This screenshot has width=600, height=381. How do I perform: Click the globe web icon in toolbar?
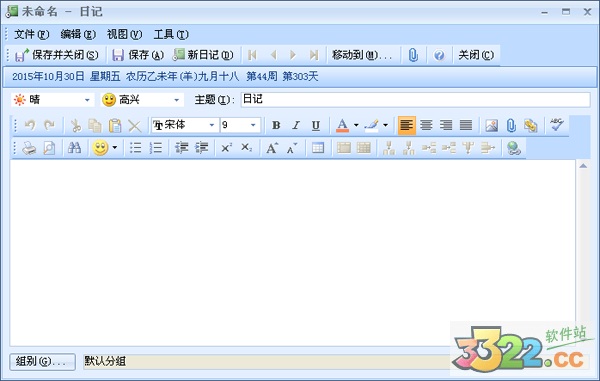[514, 148]
